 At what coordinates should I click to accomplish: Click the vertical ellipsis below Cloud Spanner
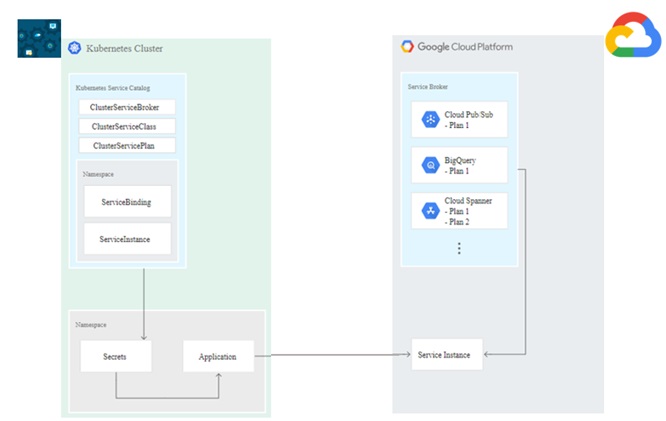click(x=459, y=248)
